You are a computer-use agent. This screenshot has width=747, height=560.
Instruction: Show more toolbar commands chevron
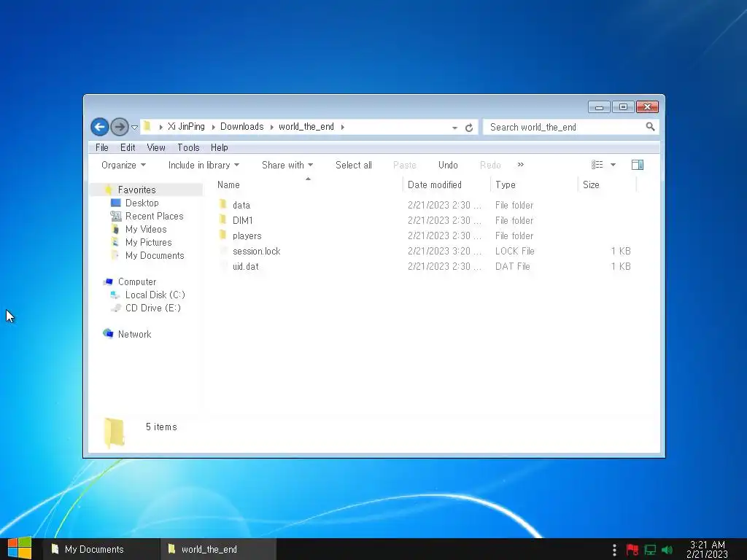pos(521,165)
